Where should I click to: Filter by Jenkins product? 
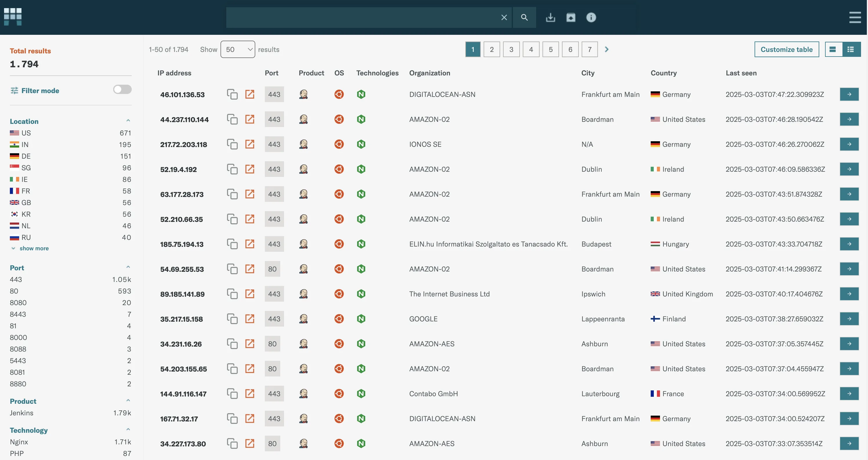(70, 413)
